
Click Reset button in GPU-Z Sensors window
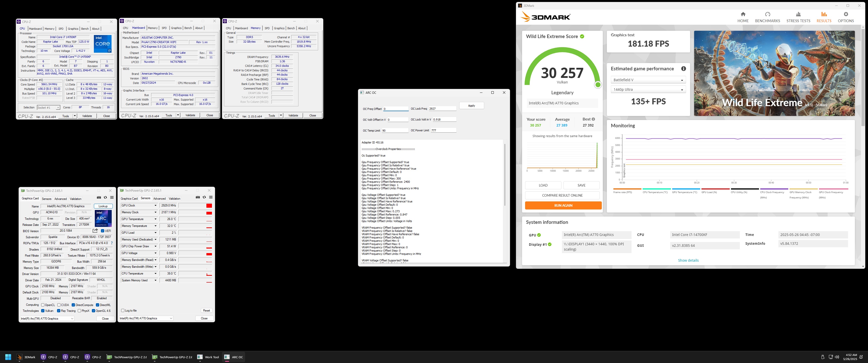[206, 311]
